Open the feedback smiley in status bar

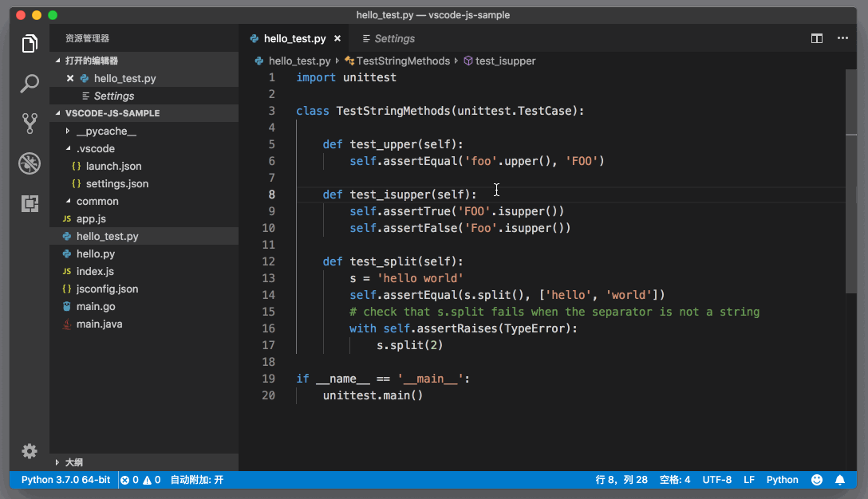pos(816,479)
